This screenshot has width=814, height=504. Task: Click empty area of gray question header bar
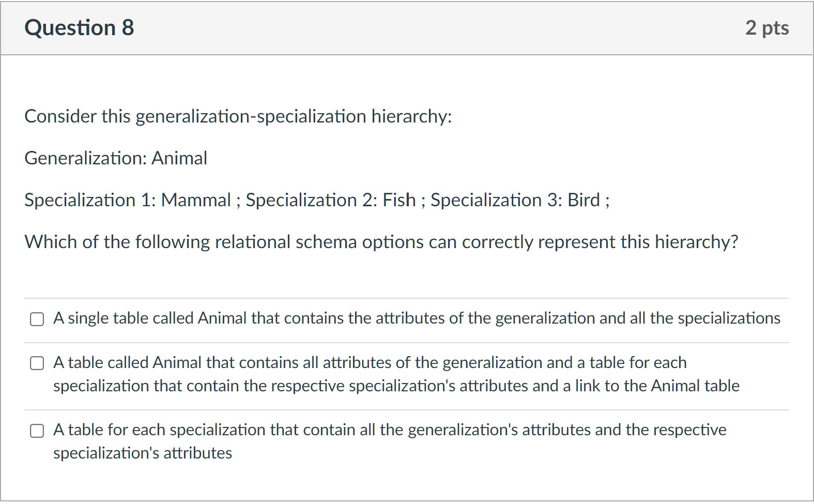(413, 27)
